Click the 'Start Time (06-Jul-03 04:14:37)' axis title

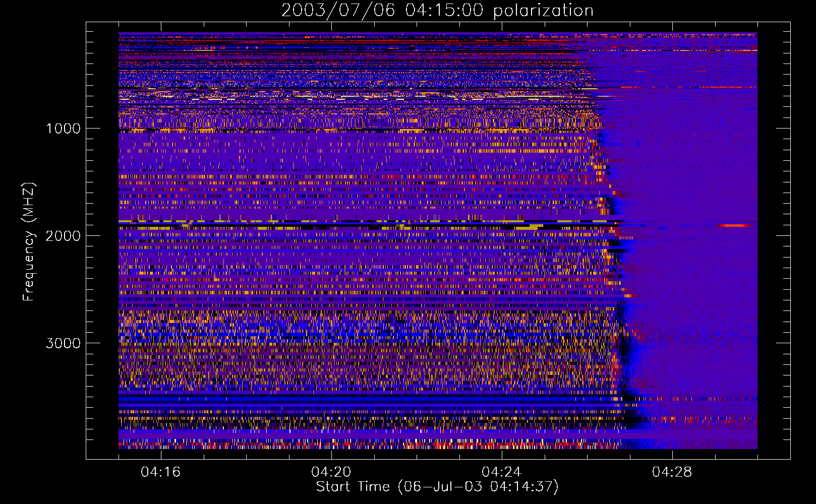coord(437,487)
